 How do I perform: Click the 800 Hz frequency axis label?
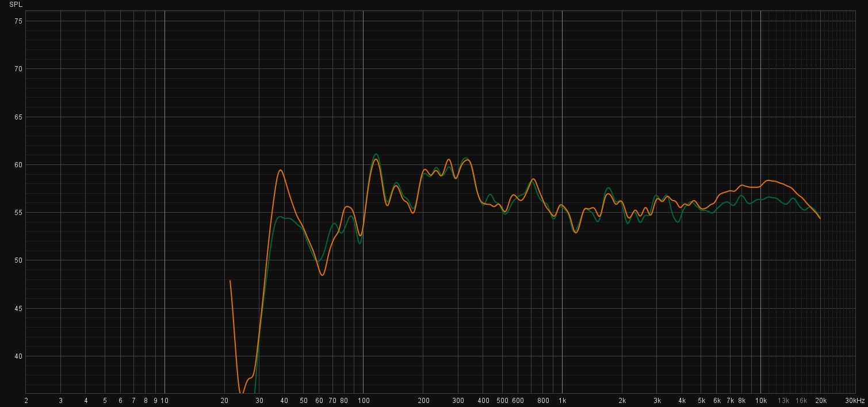click(x=543, y=401)
